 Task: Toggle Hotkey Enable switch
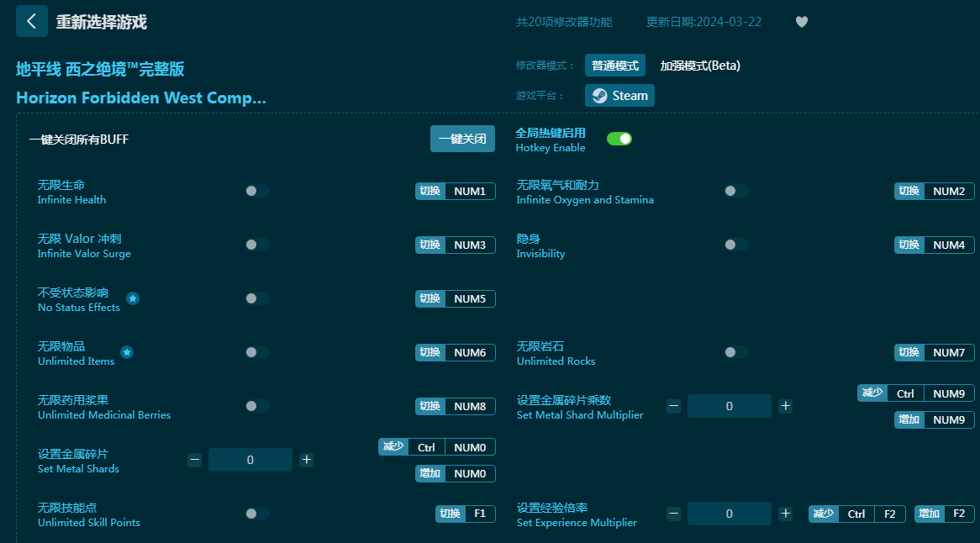[619, 139]
